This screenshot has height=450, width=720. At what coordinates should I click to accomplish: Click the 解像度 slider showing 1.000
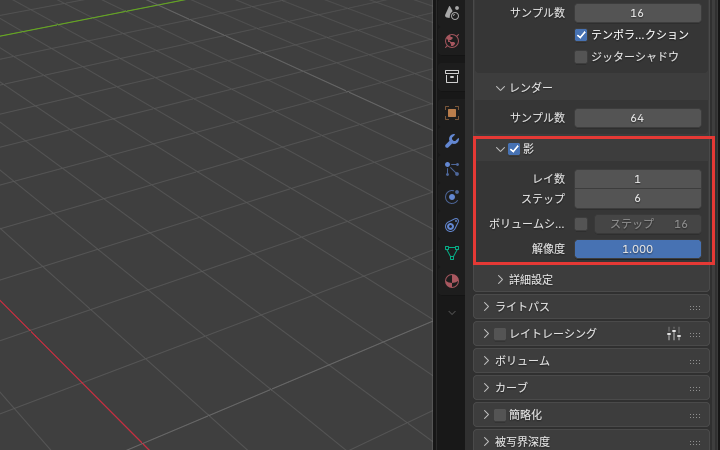coord(638,249)
